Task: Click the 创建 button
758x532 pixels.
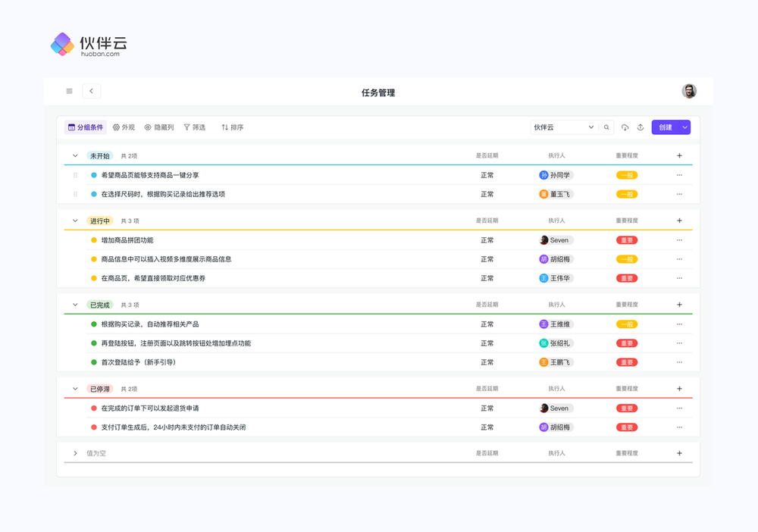Action: tap(665, 127)
